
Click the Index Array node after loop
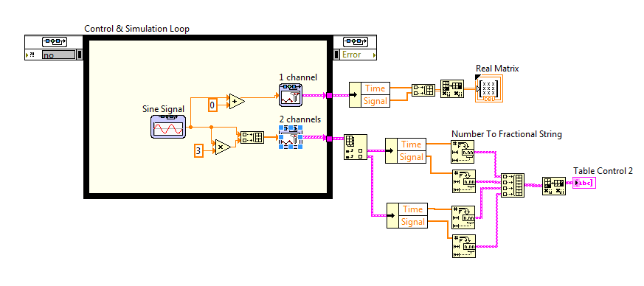(356, 147)
